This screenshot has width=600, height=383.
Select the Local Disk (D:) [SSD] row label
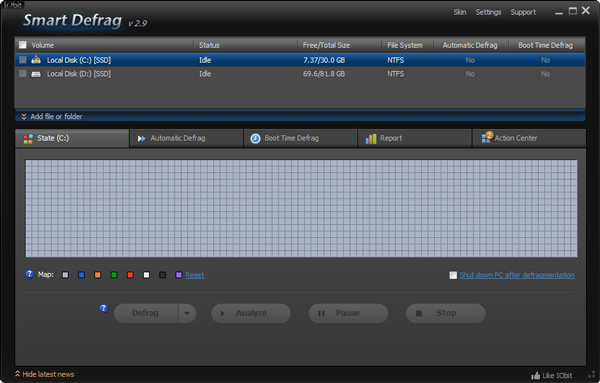[x=79, y=74]
